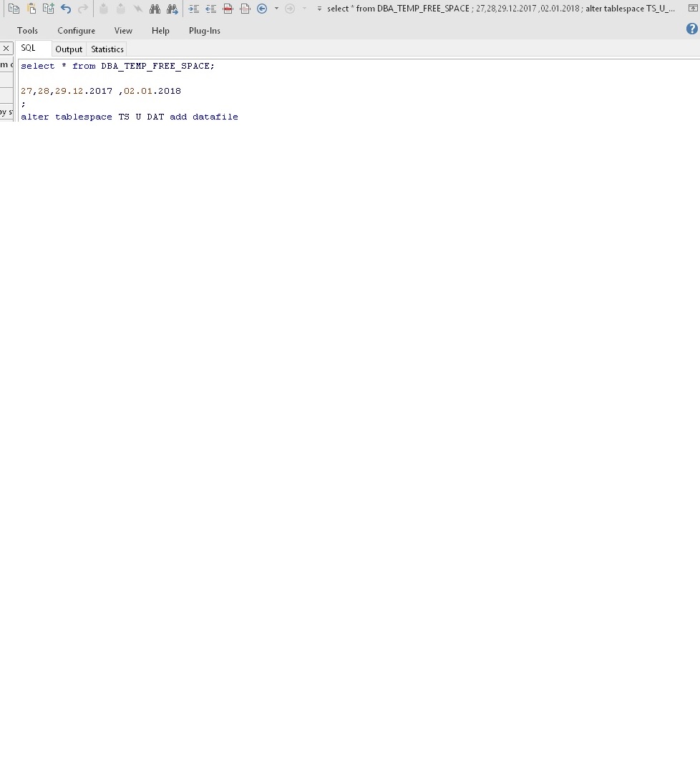Open the Plug-Ins menu

(x=204, y=31)
